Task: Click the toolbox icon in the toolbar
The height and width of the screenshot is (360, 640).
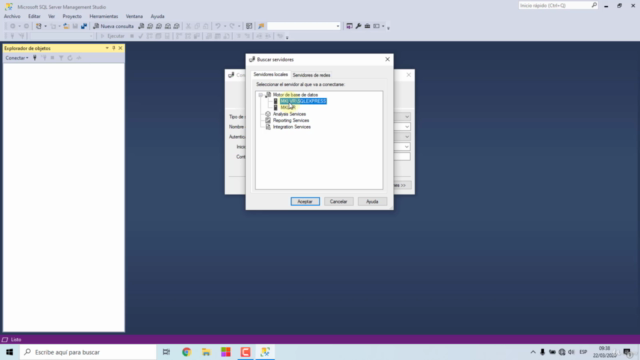Action: [367, 26]
